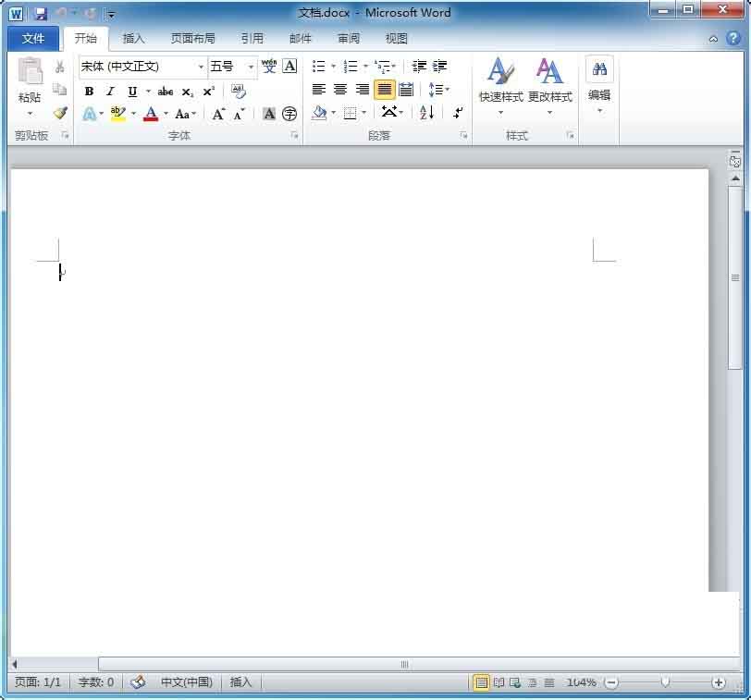Click the Subscript icon

(x=188, y=92)
